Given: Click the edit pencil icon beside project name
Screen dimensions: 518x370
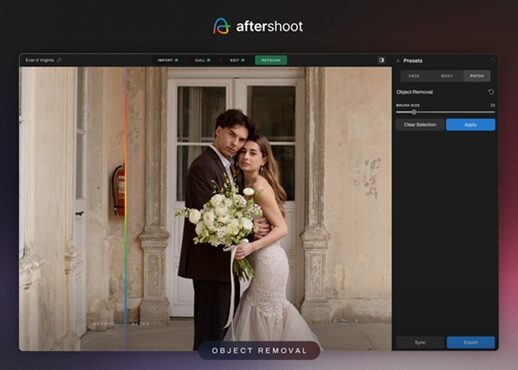Looking at the screenshot, I should tap(59, 60).
